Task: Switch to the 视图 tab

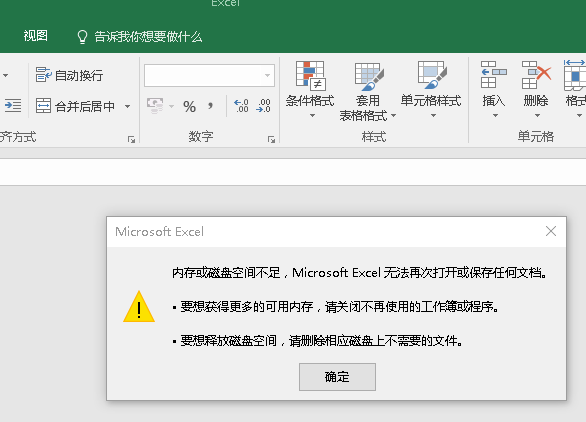Action: [x=36, y=36]
